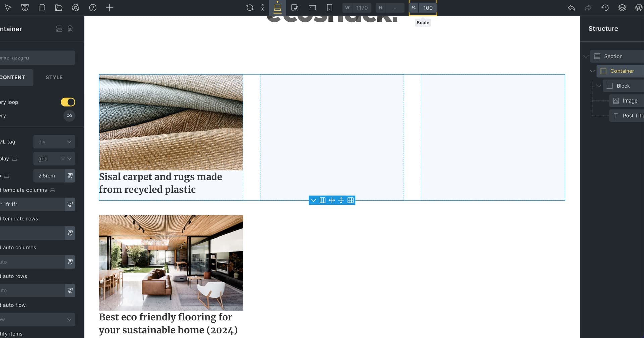Open CSS variables for grid template columns
Viewport: 644px width, 338px height.
tap(70, 204)
